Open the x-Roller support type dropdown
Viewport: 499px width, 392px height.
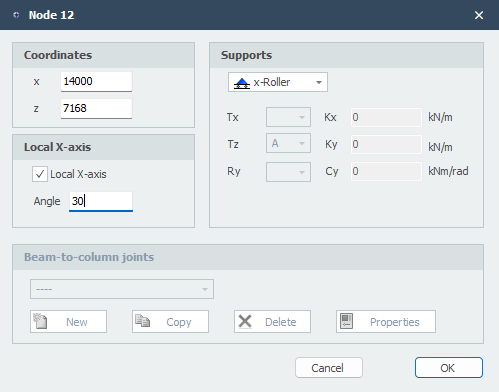coord(278,82)
